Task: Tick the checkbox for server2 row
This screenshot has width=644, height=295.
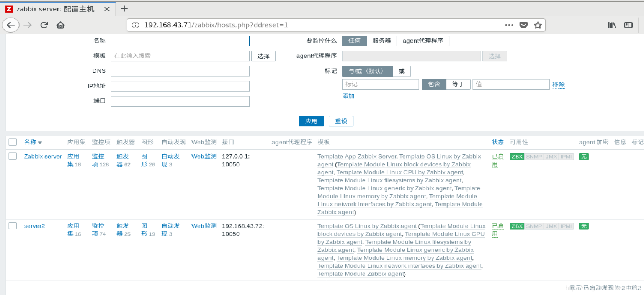Action: click(13, 226)
